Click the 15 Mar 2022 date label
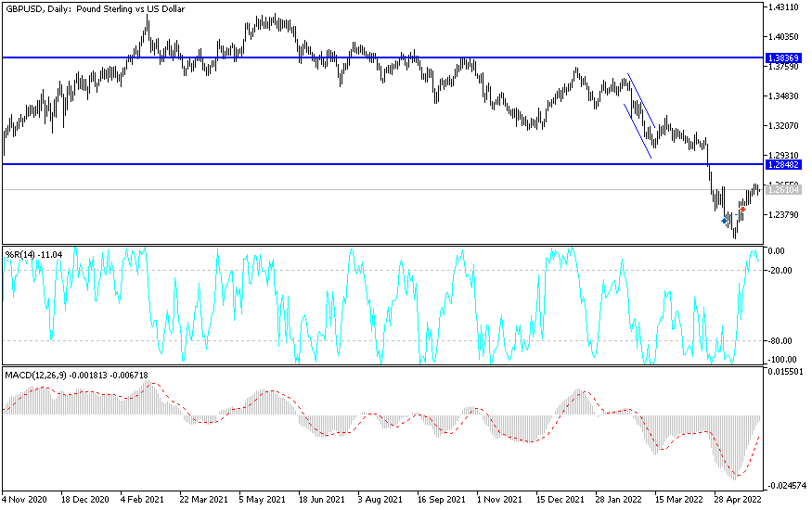812x510 pixels. coord(679,500)
